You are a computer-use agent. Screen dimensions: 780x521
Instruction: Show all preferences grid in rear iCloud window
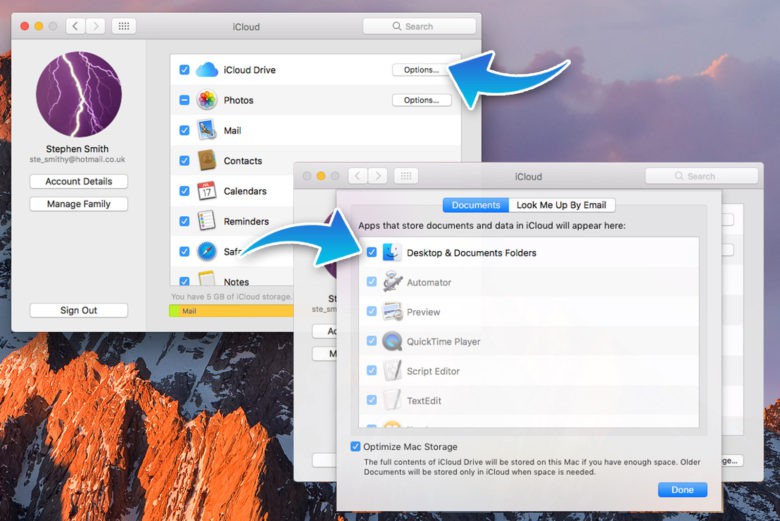point(124,26)
